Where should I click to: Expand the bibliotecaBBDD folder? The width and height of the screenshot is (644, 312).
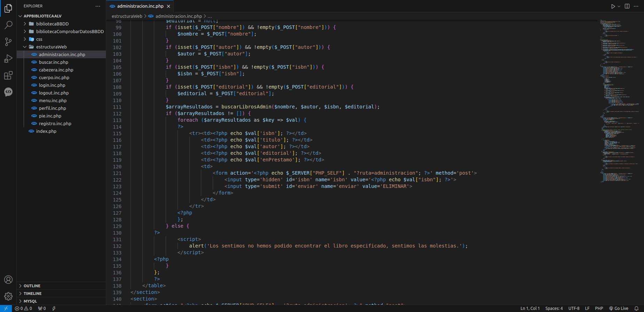pyautogui.click(x=61, y=24)
